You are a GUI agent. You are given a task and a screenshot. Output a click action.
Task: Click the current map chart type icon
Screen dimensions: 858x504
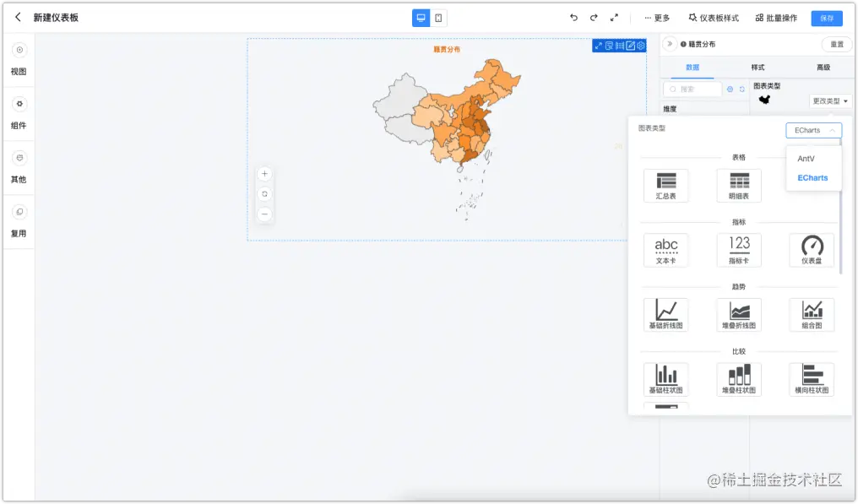764,100
